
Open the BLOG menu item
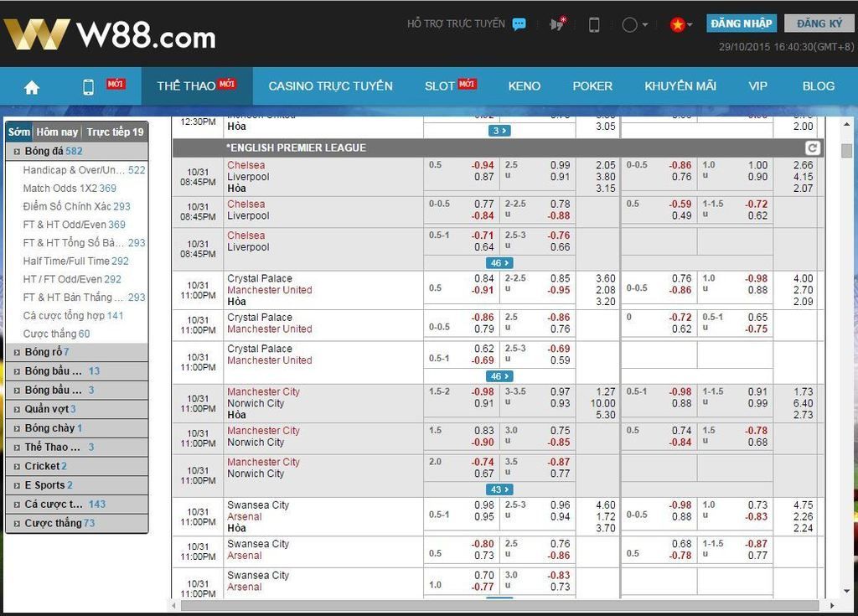(x=819, y=86)
